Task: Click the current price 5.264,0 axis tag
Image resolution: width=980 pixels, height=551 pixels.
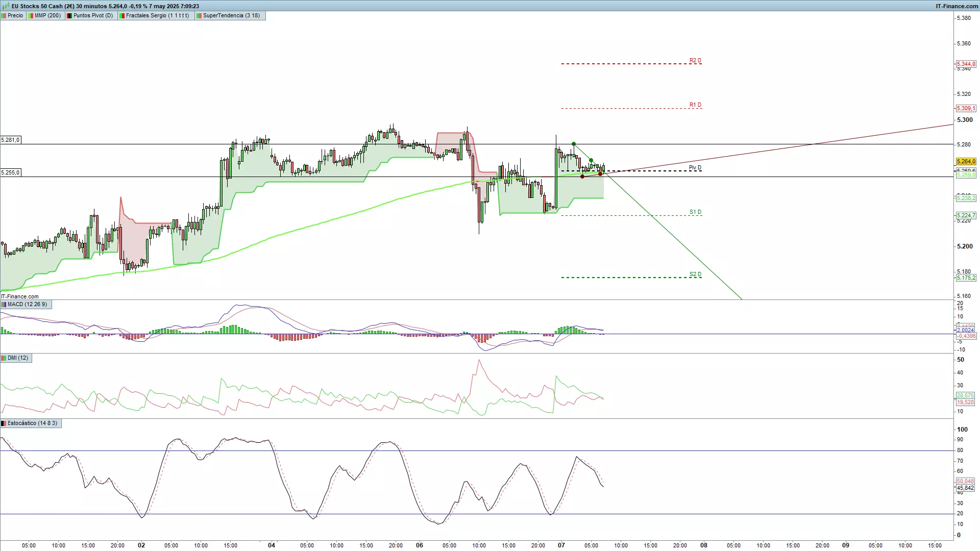Action: pos(966,161)
